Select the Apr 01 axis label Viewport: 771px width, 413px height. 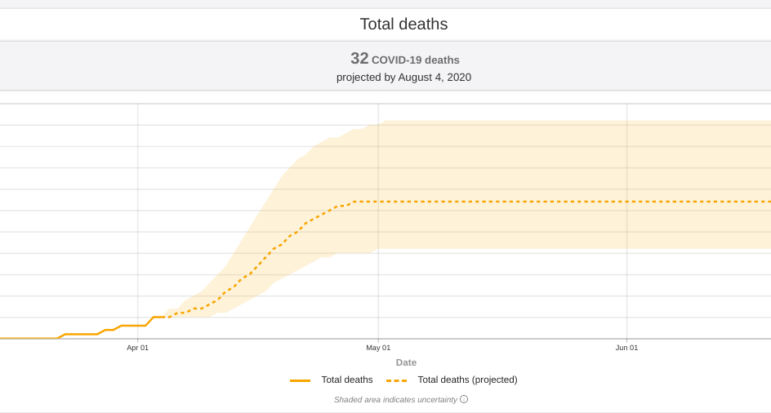click(138, 348)
